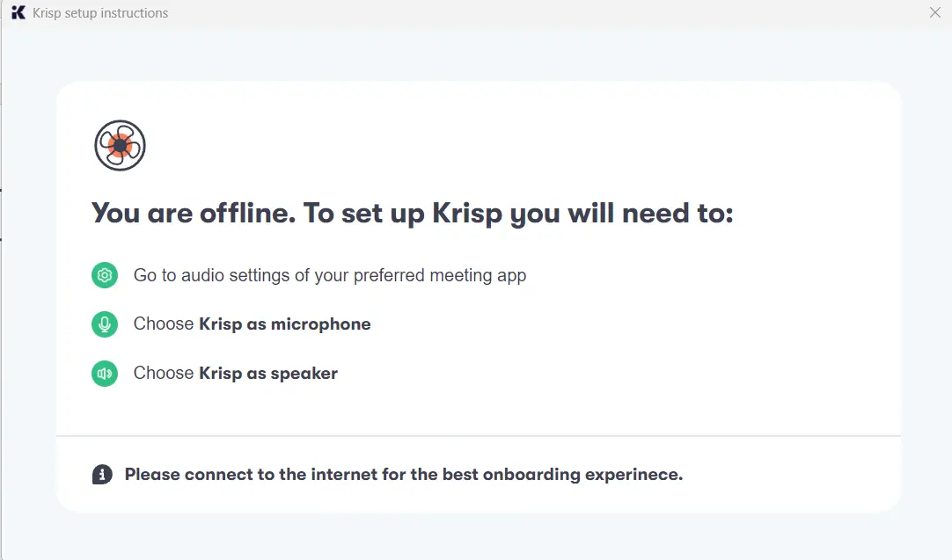This screenshot has height=560, width=952.
Task: Click the 'Please connect to the internet' message
Action: click(404, 475)
